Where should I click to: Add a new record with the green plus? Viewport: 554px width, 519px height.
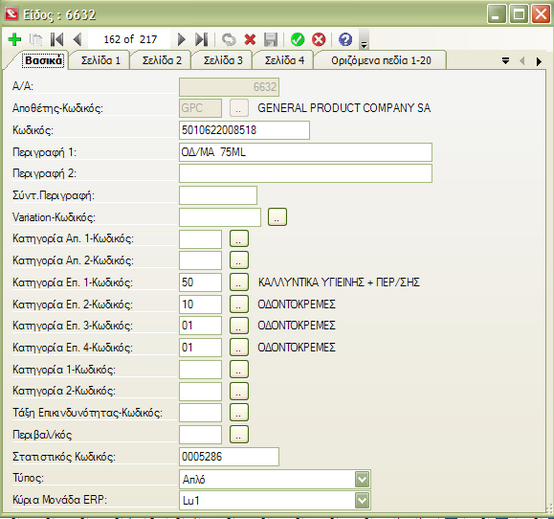(x=14, y=39)
